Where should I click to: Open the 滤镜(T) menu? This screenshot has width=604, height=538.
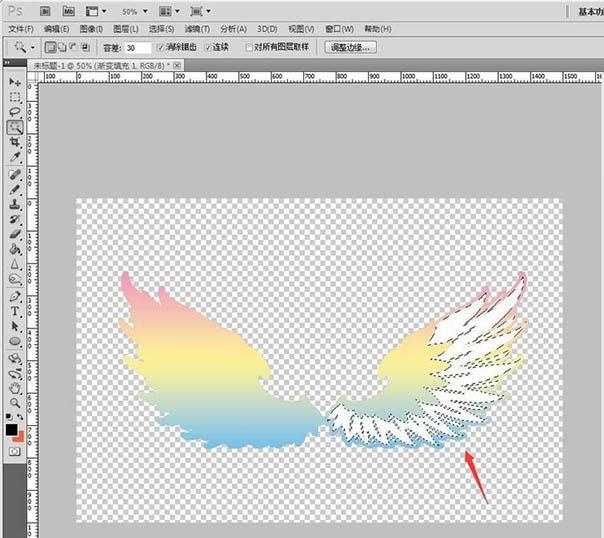(197, 29)
